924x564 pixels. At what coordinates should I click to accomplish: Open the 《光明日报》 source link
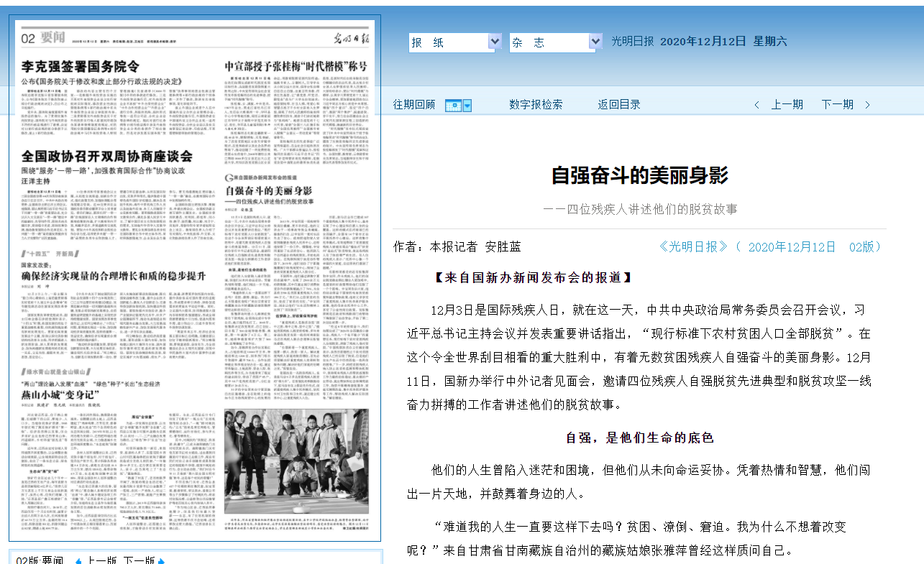[x=694, y=246]
